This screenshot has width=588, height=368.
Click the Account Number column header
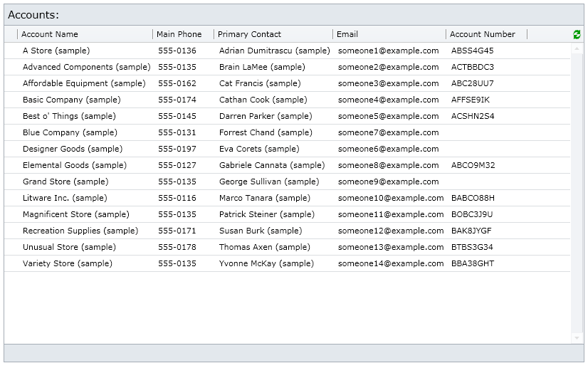click(x=482, y=34)
